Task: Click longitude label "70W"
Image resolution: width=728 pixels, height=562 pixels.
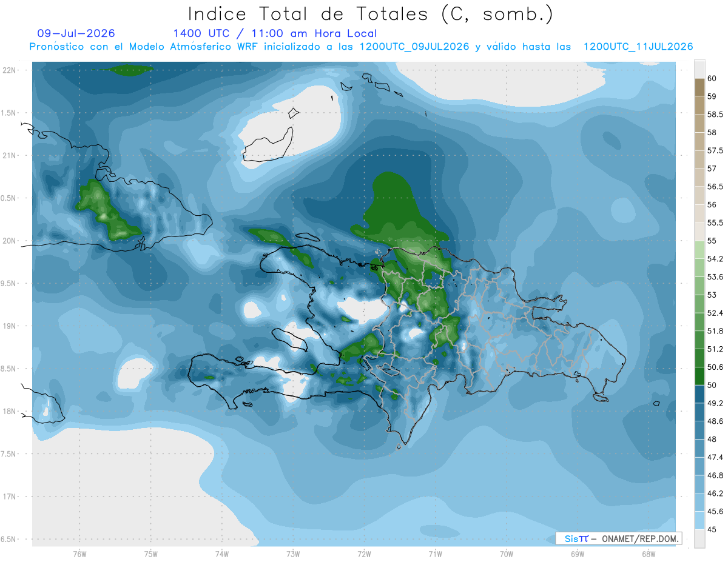Action: tap(507, 554)
